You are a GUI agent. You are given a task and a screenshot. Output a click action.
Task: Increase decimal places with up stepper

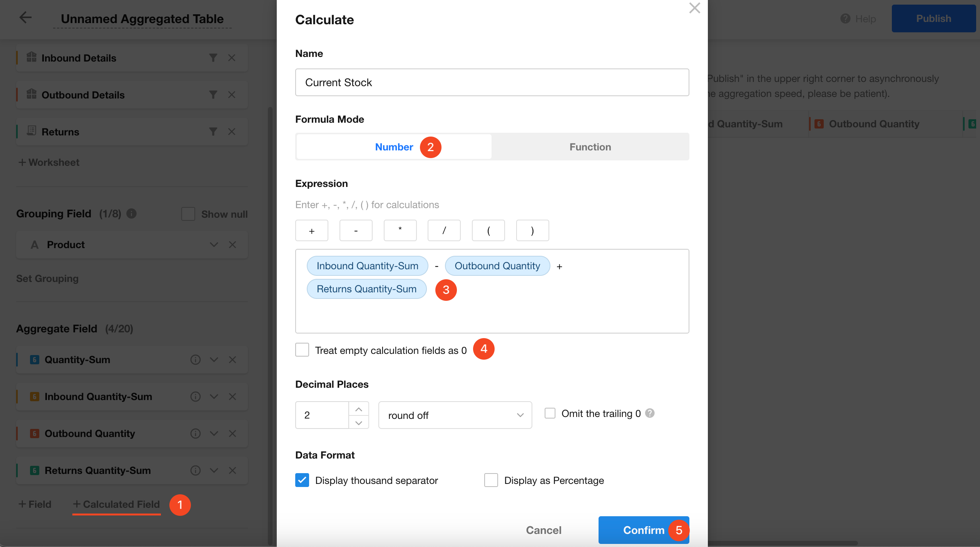point(359,409)
